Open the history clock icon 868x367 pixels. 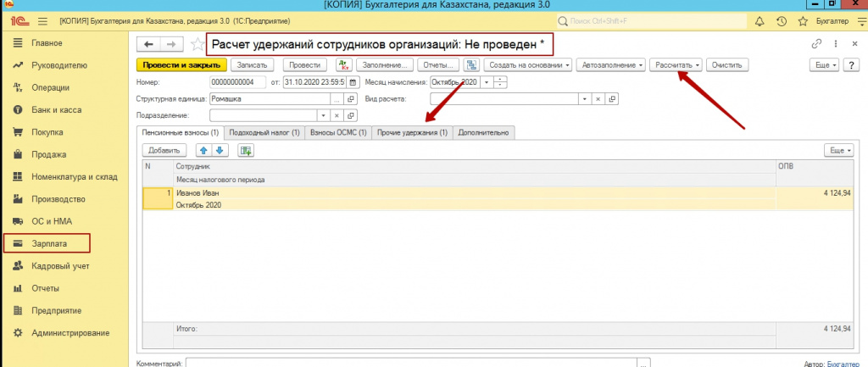click(x=781, y=21)
